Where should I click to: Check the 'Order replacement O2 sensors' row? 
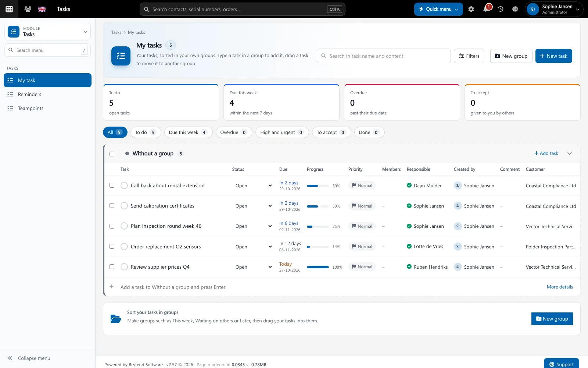(x=112, y=247)
